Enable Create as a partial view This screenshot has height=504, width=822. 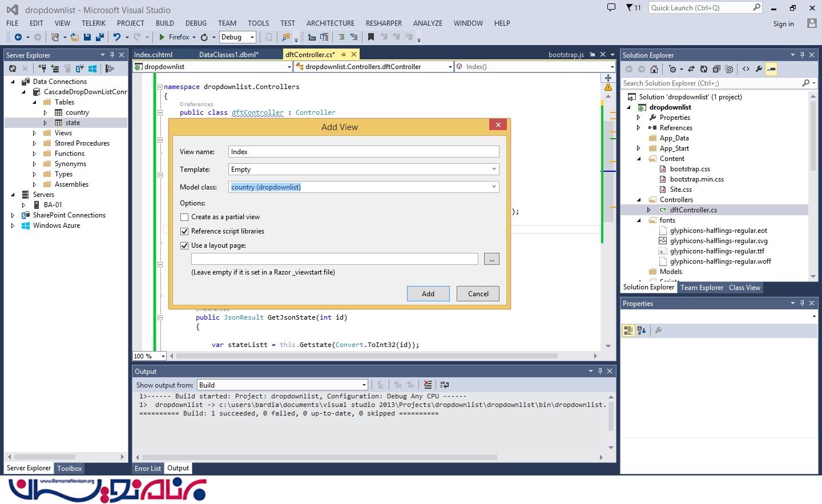coord(184,217)
